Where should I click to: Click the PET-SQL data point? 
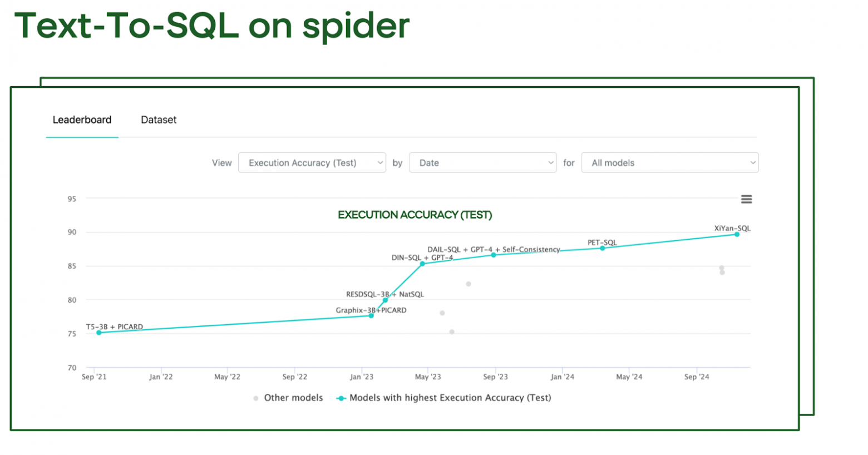(x=602, y=248)
